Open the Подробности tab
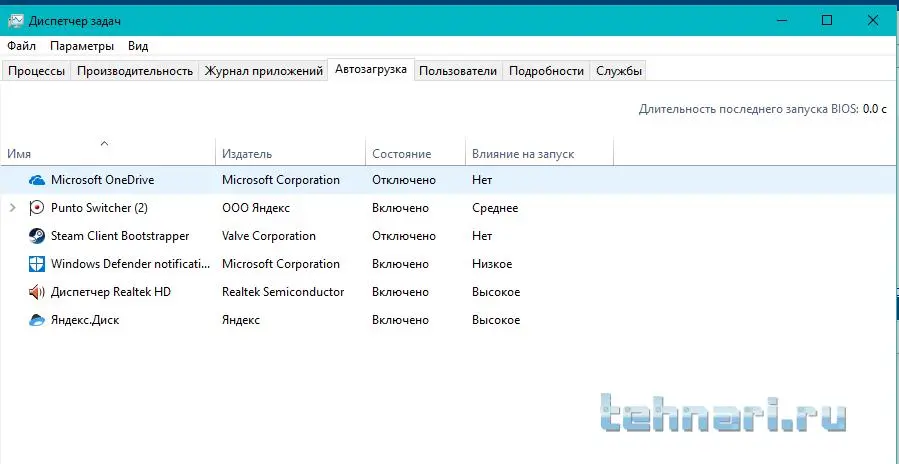This screenshot has height=464, width=899. [x=546, y=71]
